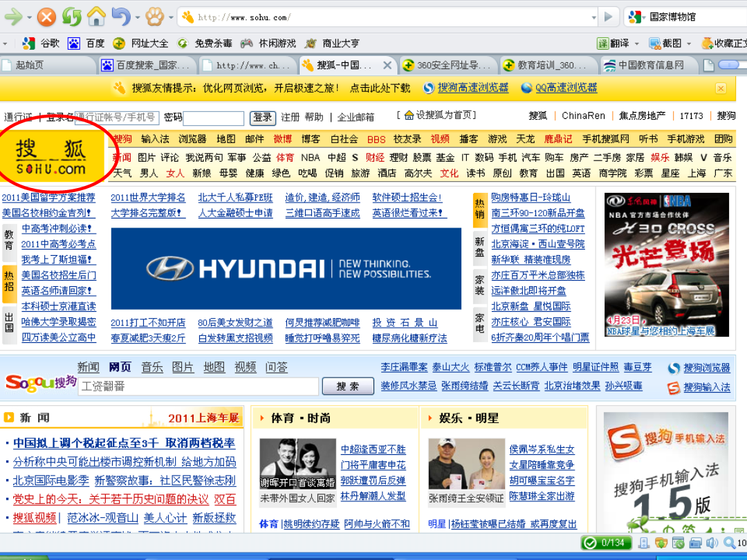Screen dimensions: 747x560
Task: Switch to the 教育培训_360 tab
Action: pyautogui.click(x=548, y=65)
